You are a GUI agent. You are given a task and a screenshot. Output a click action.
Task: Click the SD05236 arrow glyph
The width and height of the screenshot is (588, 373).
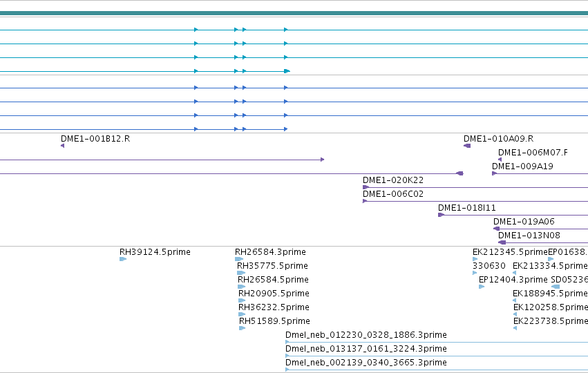[x=556, y=287]
